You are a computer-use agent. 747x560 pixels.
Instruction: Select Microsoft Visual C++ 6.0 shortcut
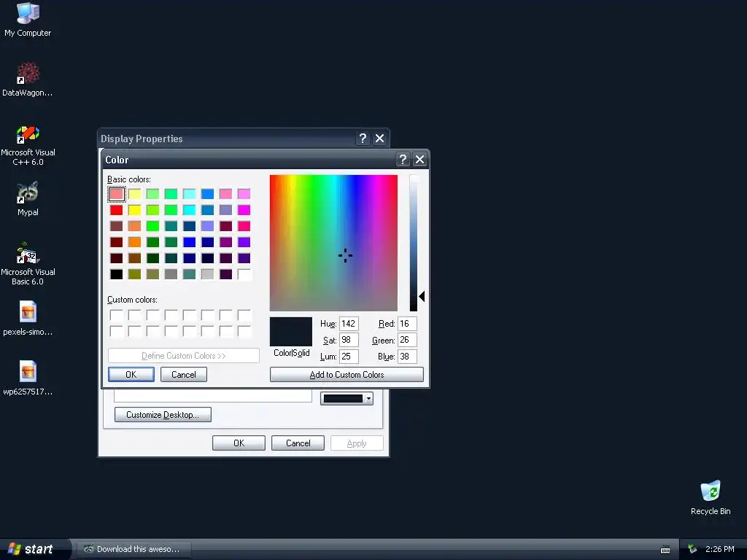[28, 145]
